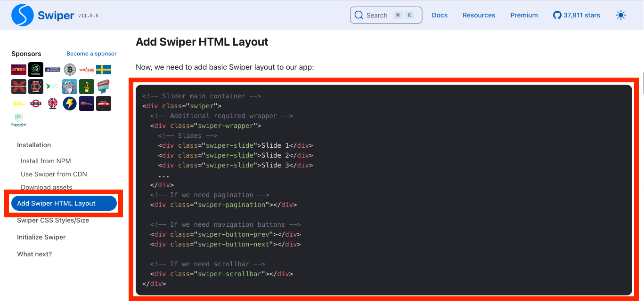644x302 pixels.
Task: Click the Add Swiper HTML Layout heading
Action: (x=202, y=42)
